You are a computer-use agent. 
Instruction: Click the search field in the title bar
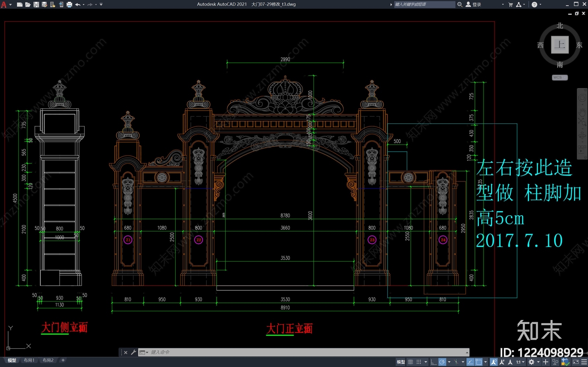pos(424,4)
